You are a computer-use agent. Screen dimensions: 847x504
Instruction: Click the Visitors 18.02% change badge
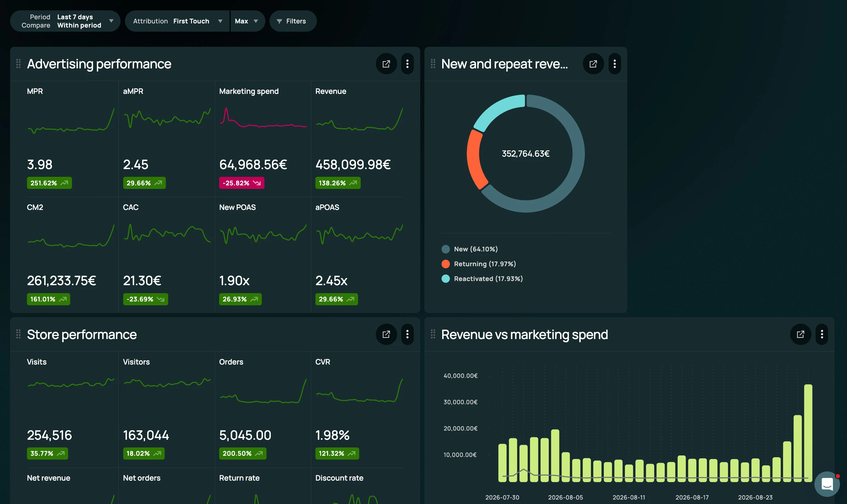[144, 453]
